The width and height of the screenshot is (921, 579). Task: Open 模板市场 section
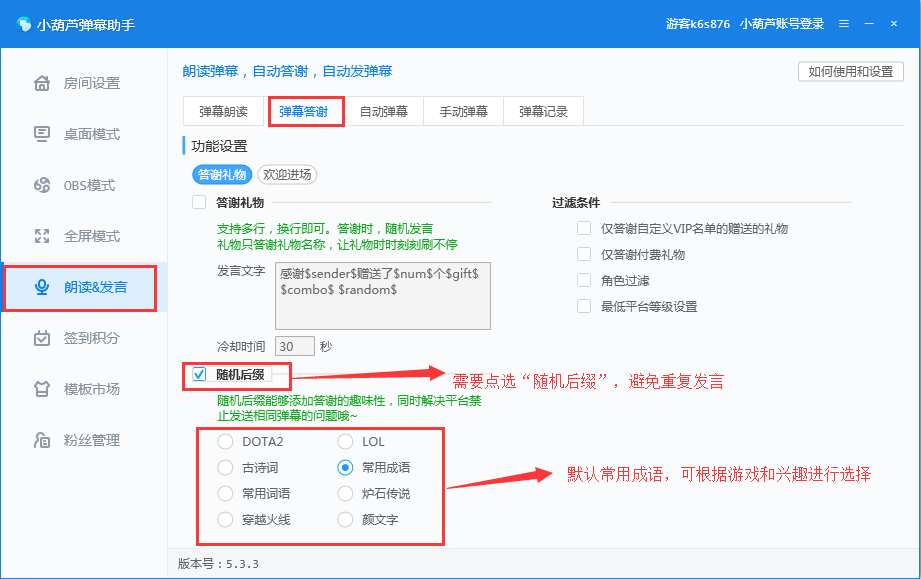click(84, 389)
